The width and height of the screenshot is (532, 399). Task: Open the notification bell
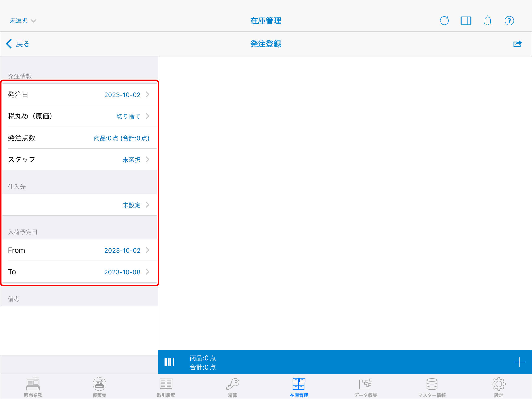(487, 21)
